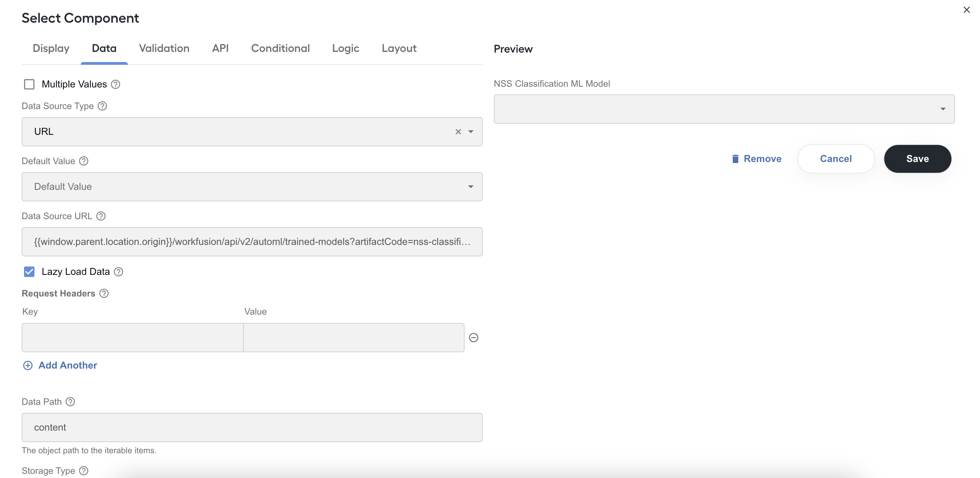The height and width of the screenshot is (478, 980).
Task: Click the request header Value input
Action: point(354,338)
